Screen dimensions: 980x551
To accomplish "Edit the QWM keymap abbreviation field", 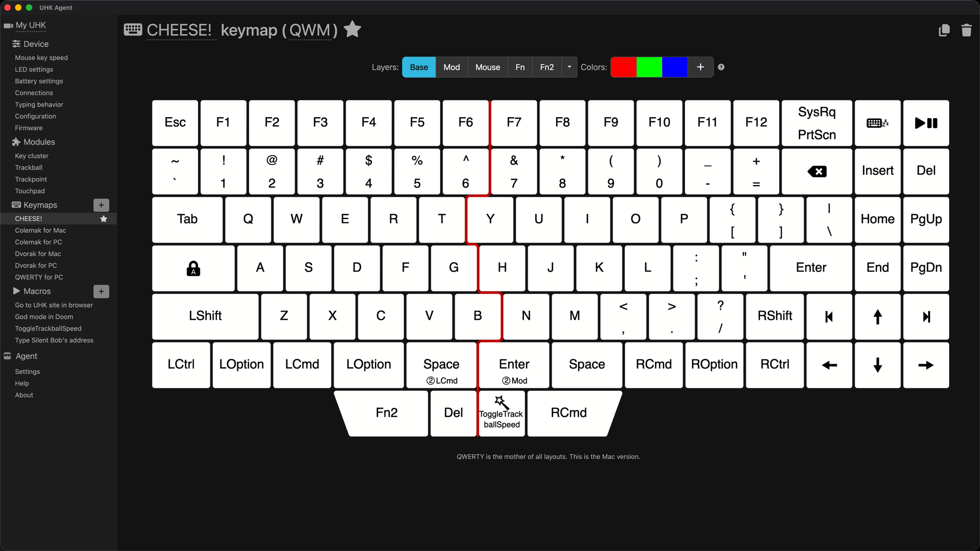I will point(310,30).
